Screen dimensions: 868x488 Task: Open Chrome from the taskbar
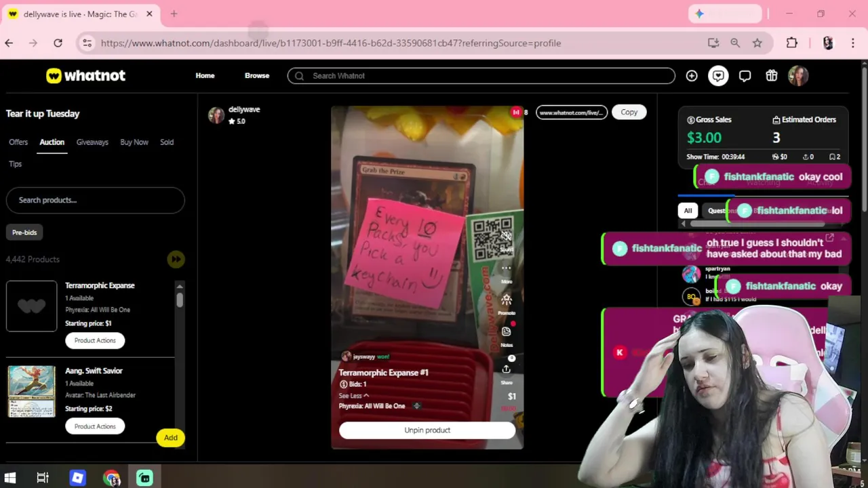pyautogui.click(x=111, y=478)
